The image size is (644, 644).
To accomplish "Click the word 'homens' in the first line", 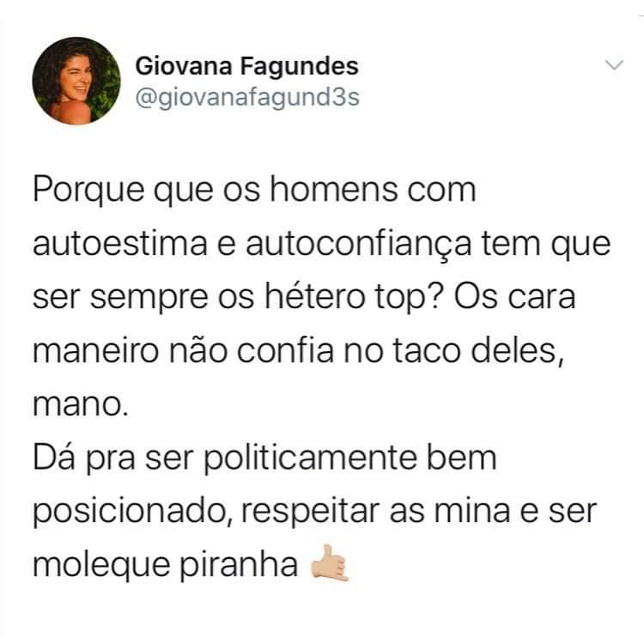I will [334, 190].
